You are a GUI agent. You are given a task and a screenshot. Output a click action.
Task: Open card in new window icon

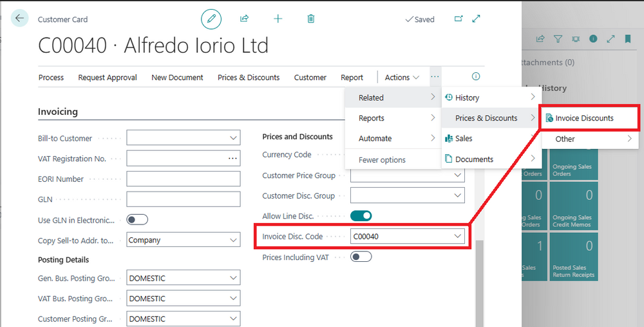point(459,19)
